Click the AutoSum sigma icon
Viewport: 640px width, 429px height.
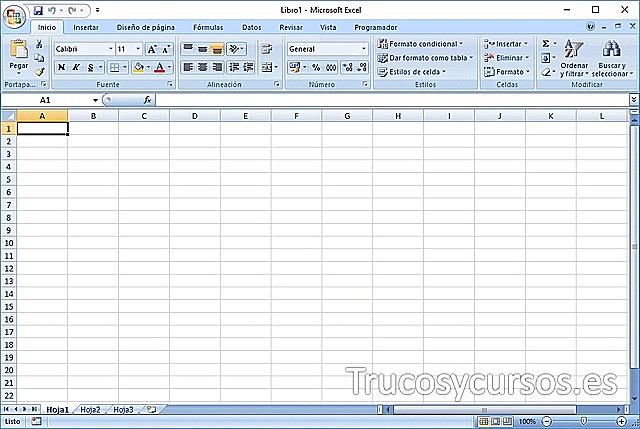pos(546,44)
